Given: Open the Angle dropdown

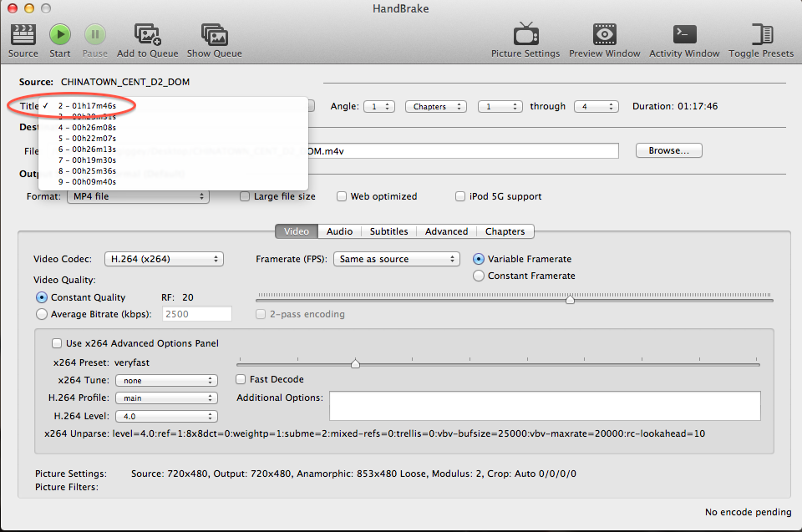Looking at the screenshot, I should (379, 106).
